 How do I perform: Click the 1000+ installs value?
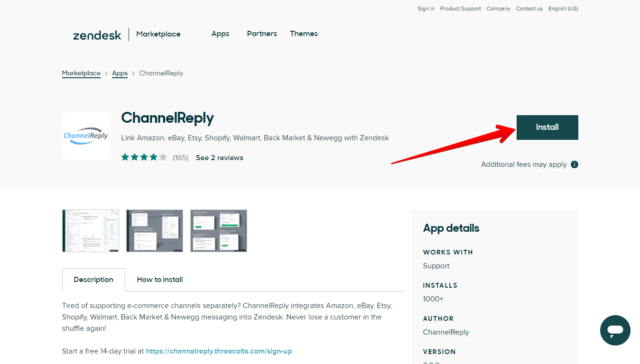pyautogui.click(x=433, y=299)
